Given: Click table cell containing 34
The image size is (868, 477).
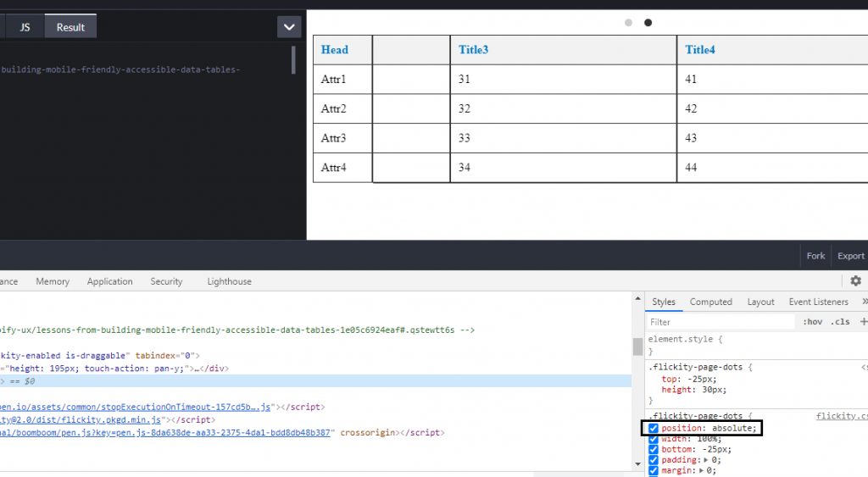Looking at the screenshot, I should coord(564,167).
